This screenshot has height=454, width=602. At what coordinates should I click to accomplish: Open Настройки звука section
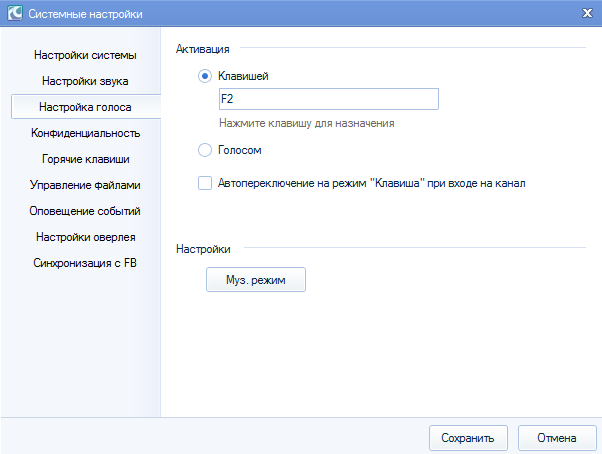pyautogui.click(x=85, y=81)
